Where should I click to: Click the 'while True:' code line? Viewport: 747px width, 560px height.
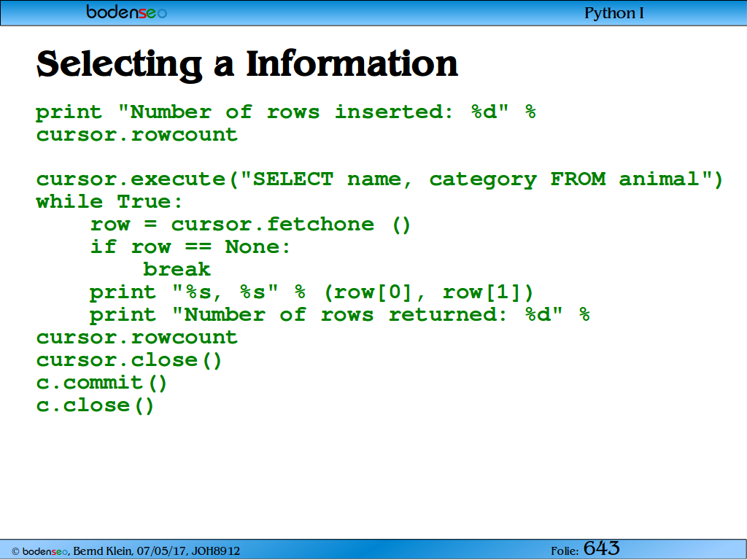(x=109, y=202)
